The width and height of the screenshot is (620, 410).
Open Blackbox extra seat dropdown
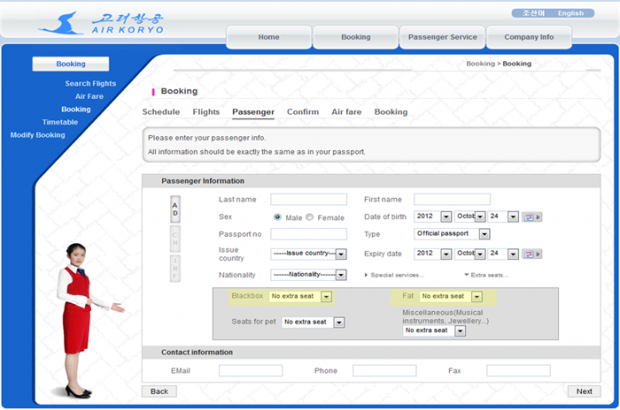point(300,296)
